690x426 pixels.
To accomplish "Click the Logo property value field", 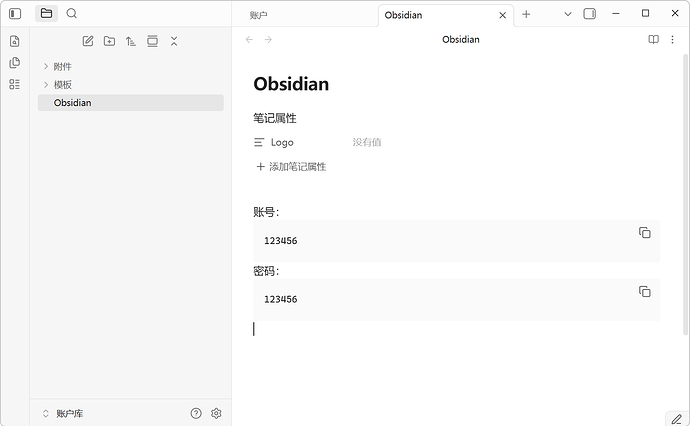I will pyautogui.click(x=450, y=143).
